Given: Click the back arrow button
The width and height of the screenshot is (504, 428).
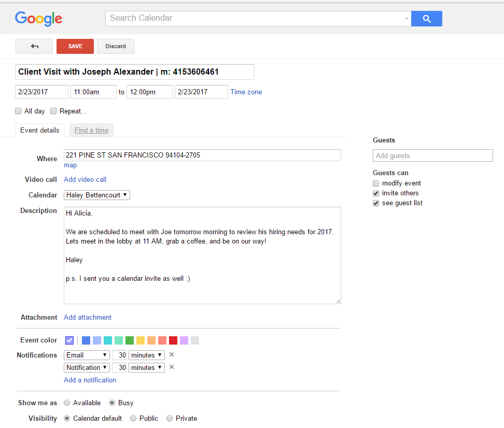Looking at the screenshot, I should coord(34,46).
